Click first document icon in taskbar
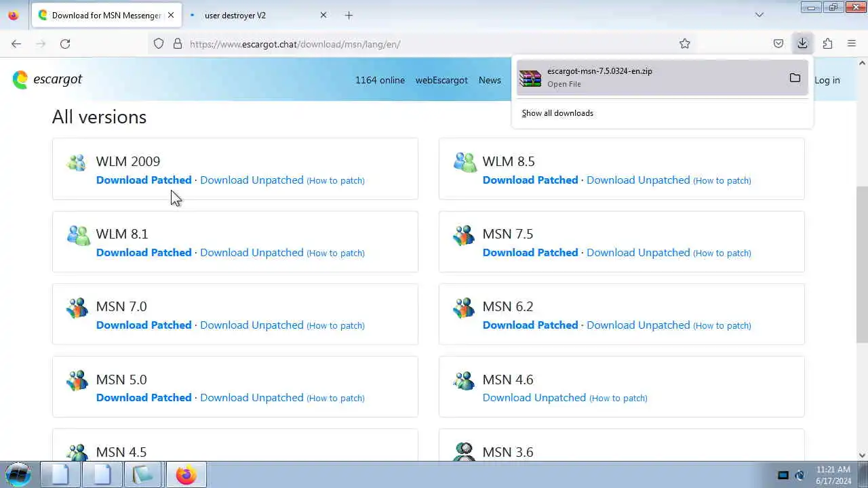Screen dimensions: 868x488 click(60, 474)
